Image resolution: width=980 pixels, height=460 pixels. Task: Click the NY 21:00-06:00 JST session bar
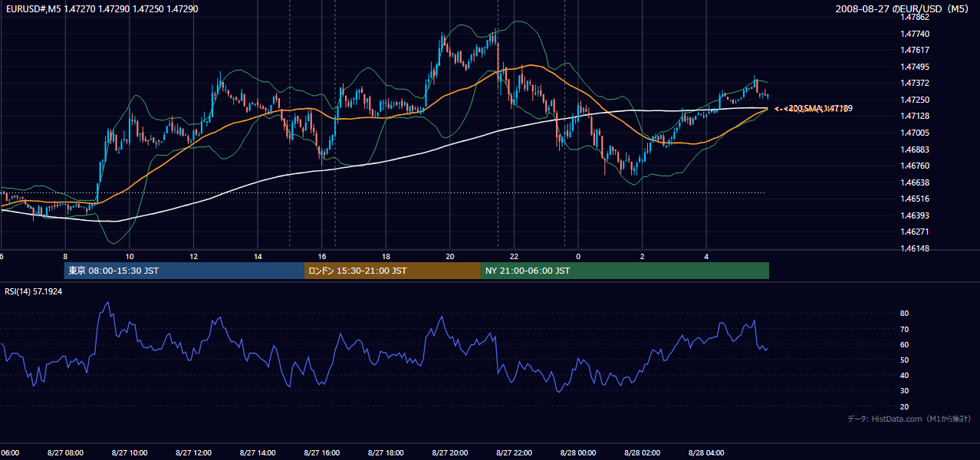coord(625,271)
